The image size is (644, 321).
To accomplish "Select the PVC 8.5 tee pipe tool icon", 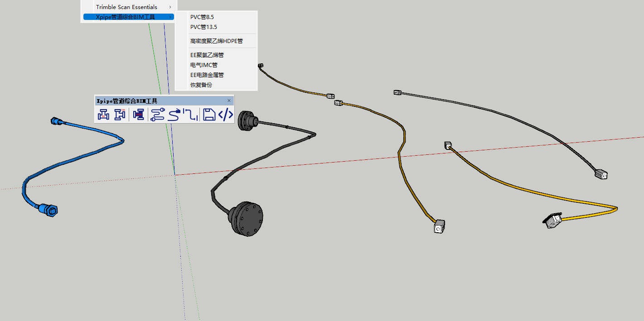I will (103, 115).
